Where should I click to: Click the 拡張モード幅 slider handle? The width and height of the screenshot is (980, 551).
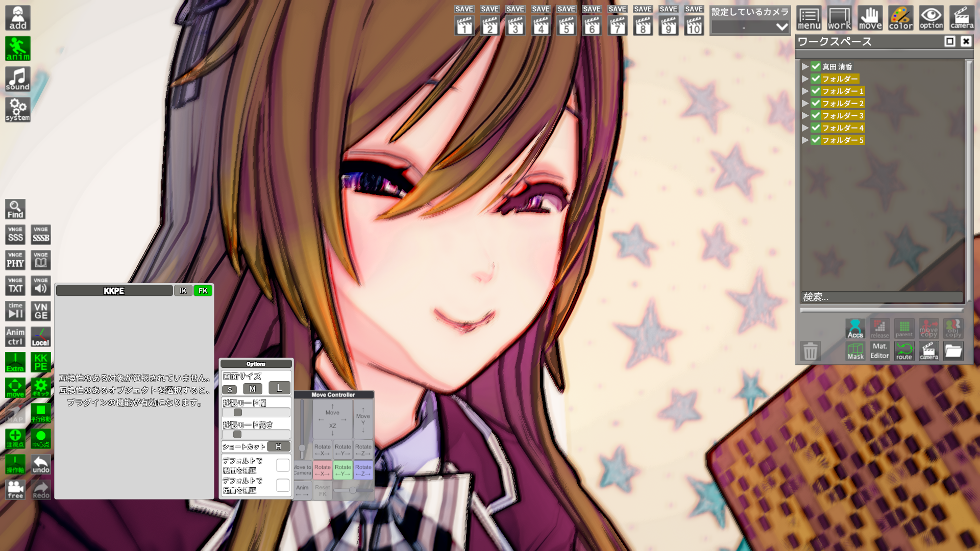(x=238, y=412)
